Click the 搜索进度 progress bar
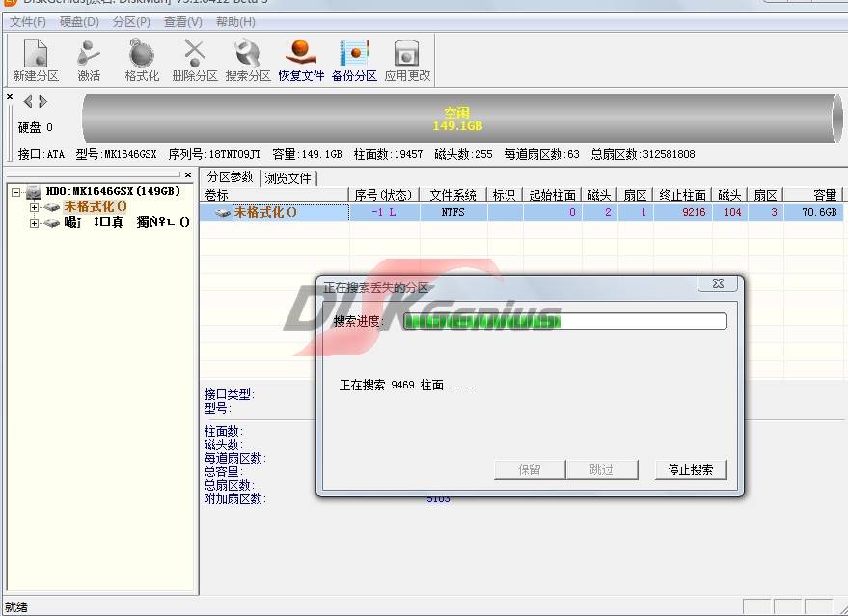Screen dimensions: 848x616 coord(564,321)
